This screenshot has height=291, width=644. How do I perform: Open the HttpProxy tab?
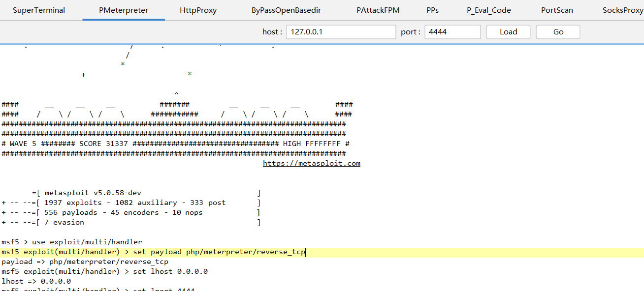point(198,10)
